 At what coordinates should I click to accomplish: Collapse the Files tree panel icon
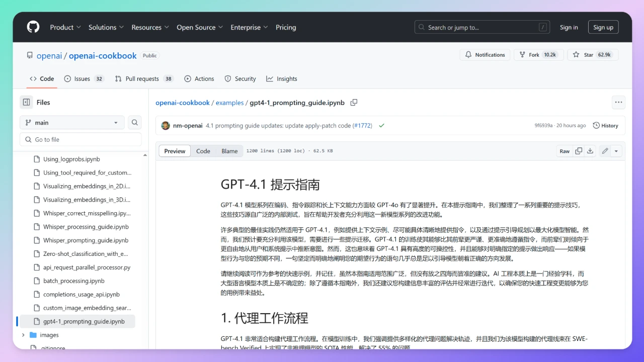27,102
